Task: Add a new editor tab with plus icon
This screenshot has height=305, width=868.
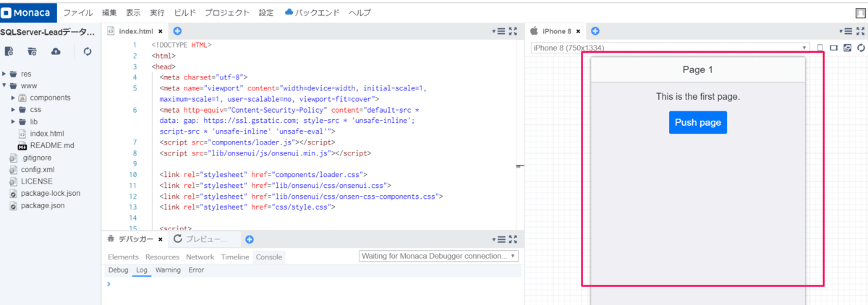Action: [177, 31]
